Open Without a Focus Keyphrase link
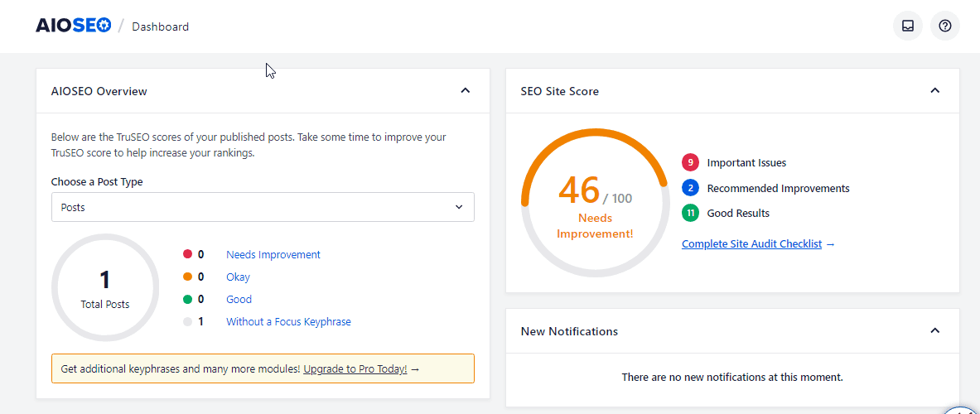 click(289, 321)
